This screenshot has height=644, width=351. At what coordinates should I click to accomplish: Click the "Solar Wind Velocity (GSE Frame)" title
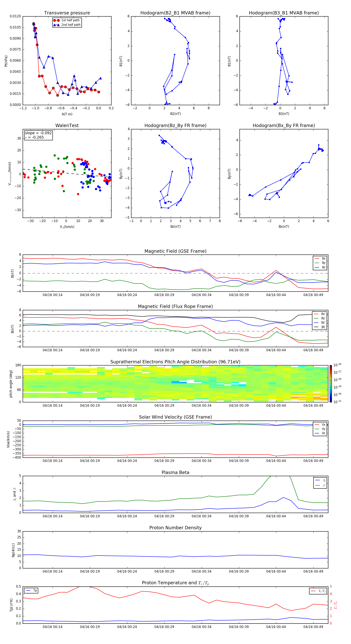click(175, 417)
